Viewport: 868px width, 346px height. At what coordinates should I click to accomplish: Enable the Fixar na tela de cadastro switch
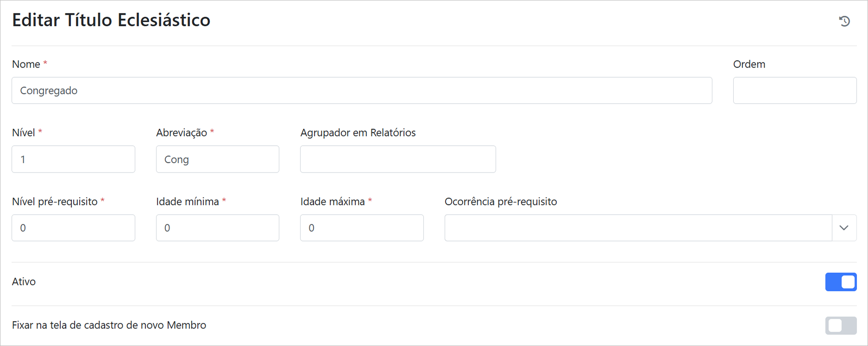(841, 326)
